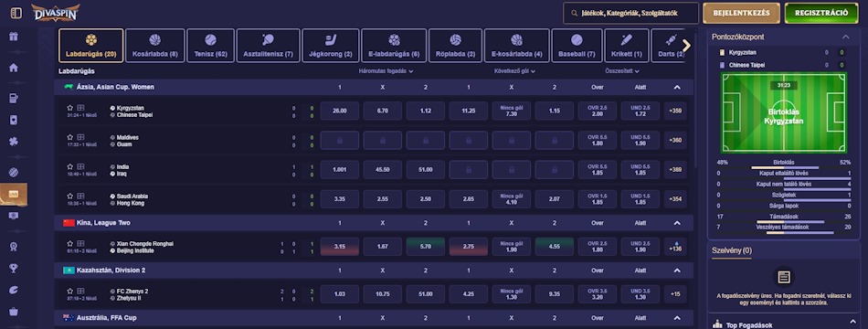Open scoreboard icon for India vs Iraq
The height and width of the screenshot is (329, 868).
(x=80, y=166)
